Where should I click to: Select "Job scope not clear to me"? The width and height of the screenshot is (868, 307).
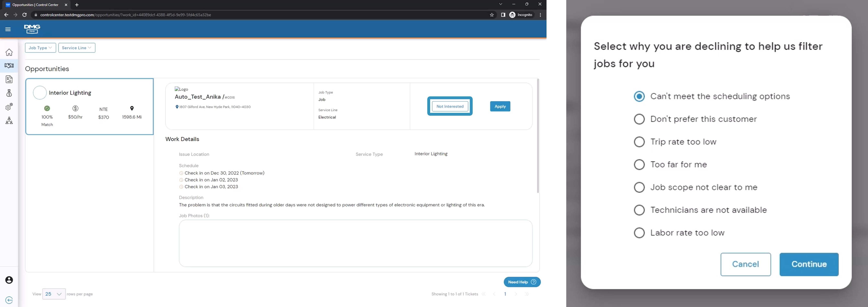tap(639, 187)
